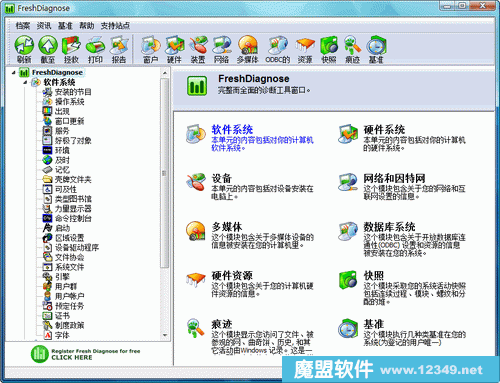The image size is (500, 383).
Task: Open the 网络和因特网 heading link
Action: coord(394,178)
